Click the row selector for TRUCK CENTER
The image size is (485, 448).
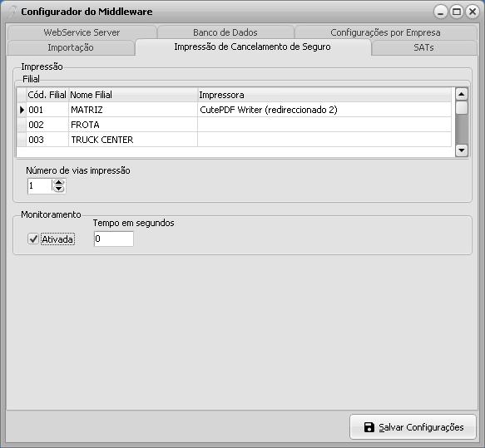(x=22, y=140)
